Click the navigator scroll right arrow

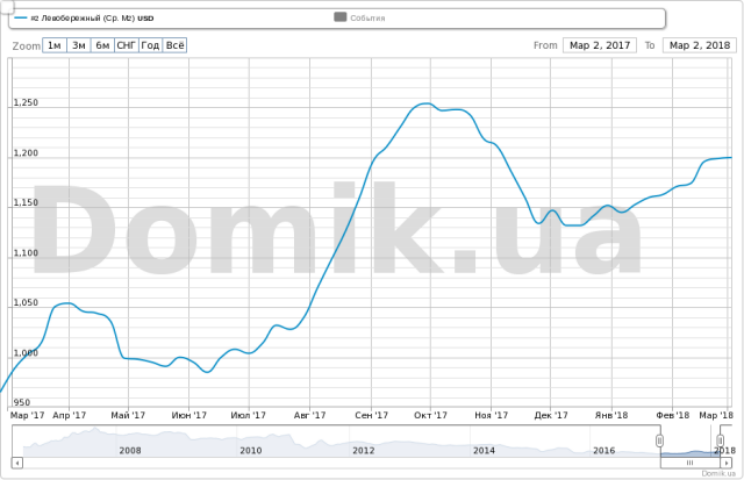726,462
